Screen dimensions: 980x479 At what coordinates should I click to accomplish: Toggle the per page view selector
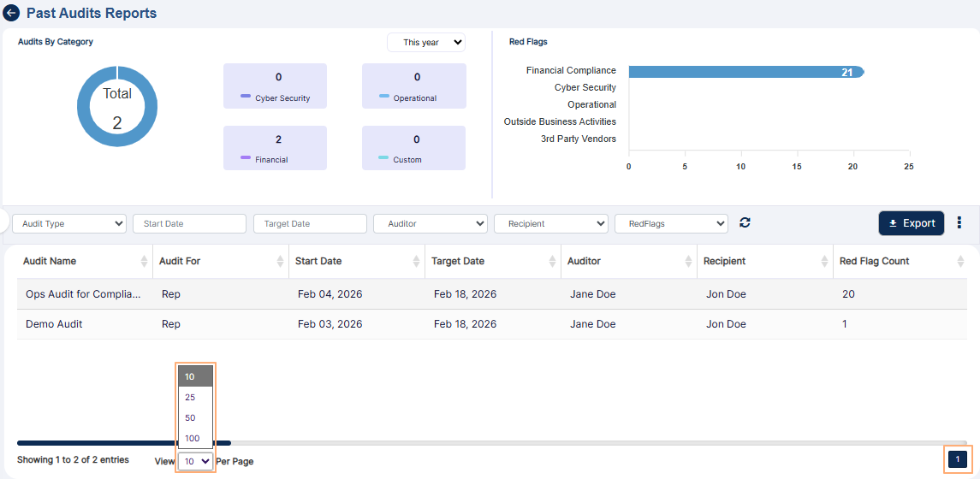tap(196, 462)
